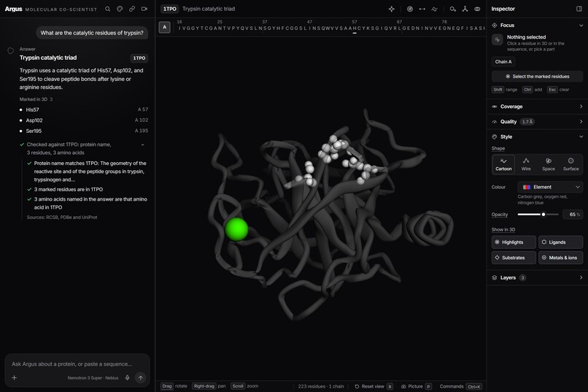The image size is (588, 392).
Task: Send message with the up arrow button
Action: tap(141, 377)
